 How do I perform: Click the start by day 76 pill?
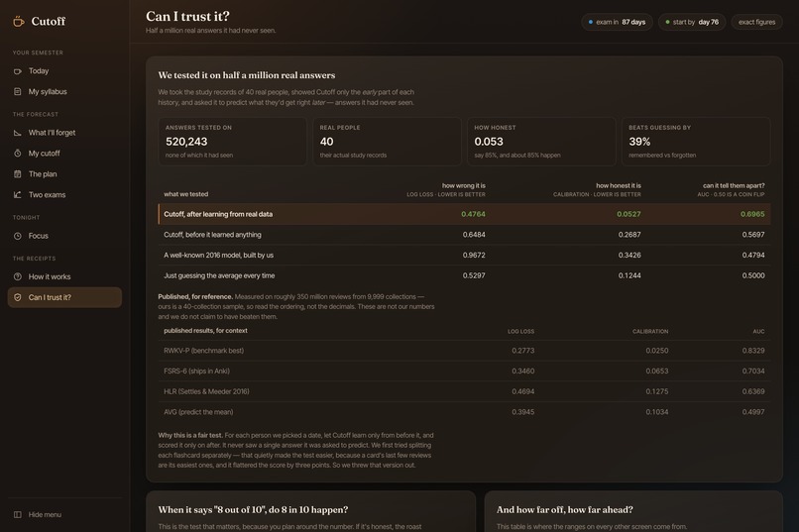click(692, 22)
